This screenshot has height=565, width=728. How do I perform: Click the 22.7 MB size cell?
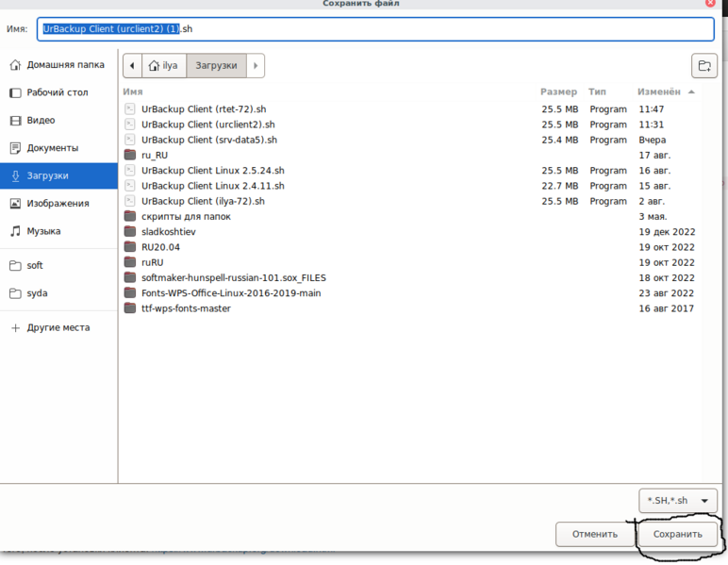(x=560, y=186)
